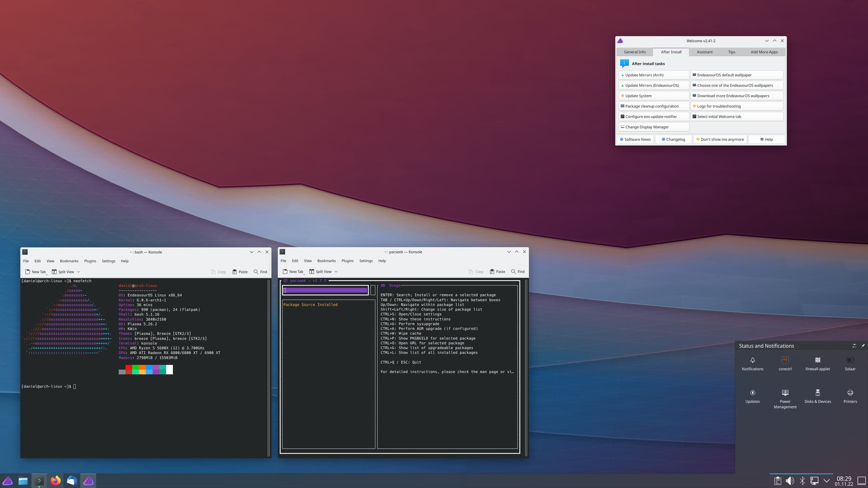Click Find in bash Konsole toolbar
868x488 pixels.
[260, 272]
